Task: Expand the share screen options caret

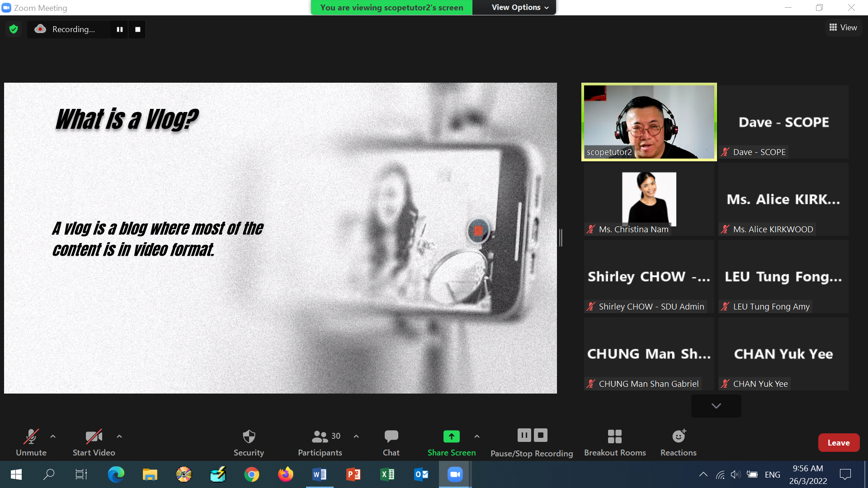Action: click(477, 436)
